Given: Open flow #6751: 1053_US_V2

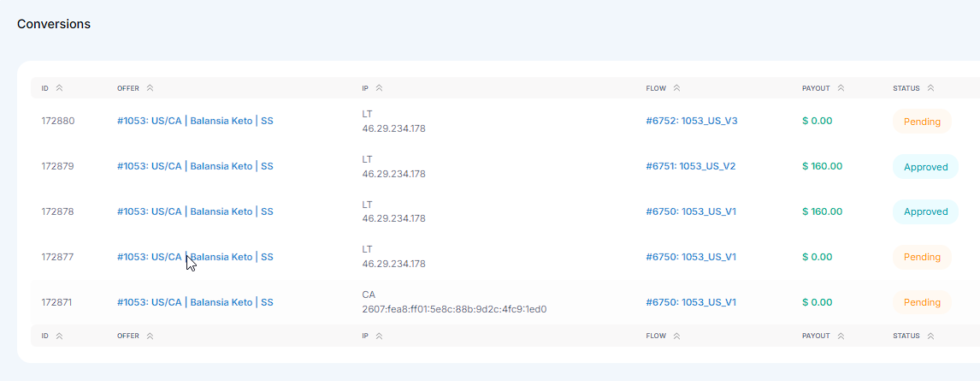Looking at the screenshot, I should tap(691, 166).
